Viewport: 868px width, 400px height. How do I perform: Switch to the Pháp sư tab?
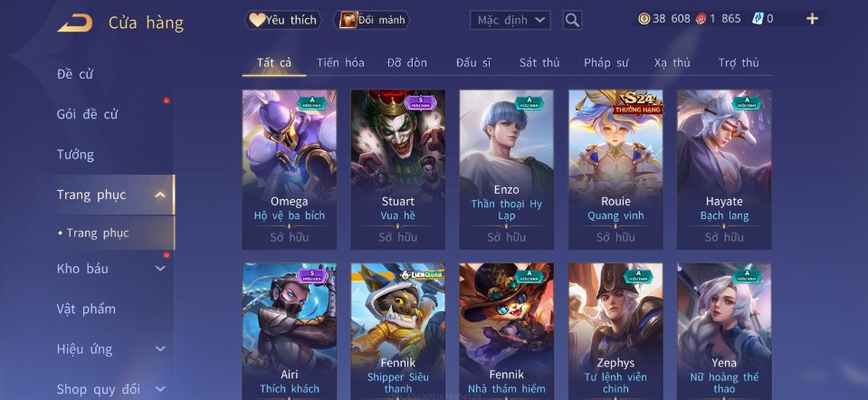[606, 62]
